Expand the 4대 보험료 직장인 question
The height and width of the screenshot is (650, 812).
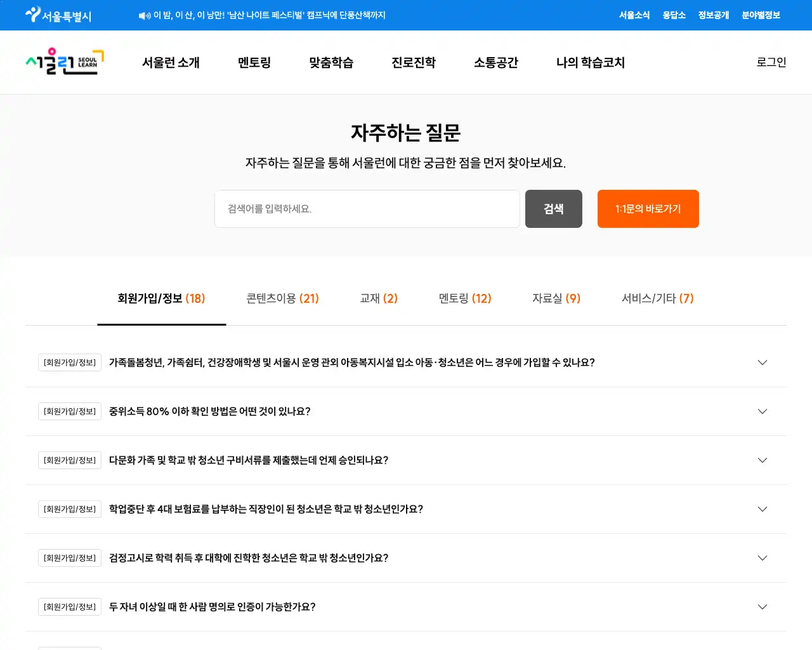[406, 509]
